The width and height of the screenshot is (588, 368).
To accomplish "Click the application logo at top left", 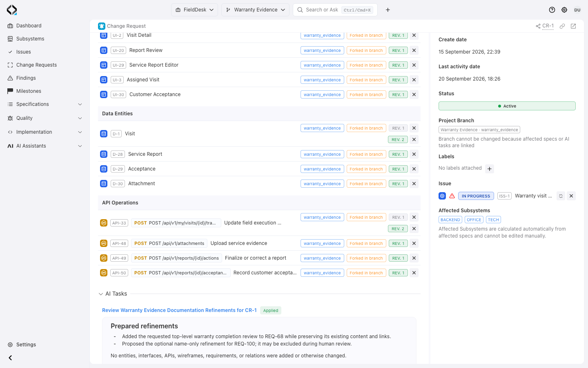I will point(12,10).
